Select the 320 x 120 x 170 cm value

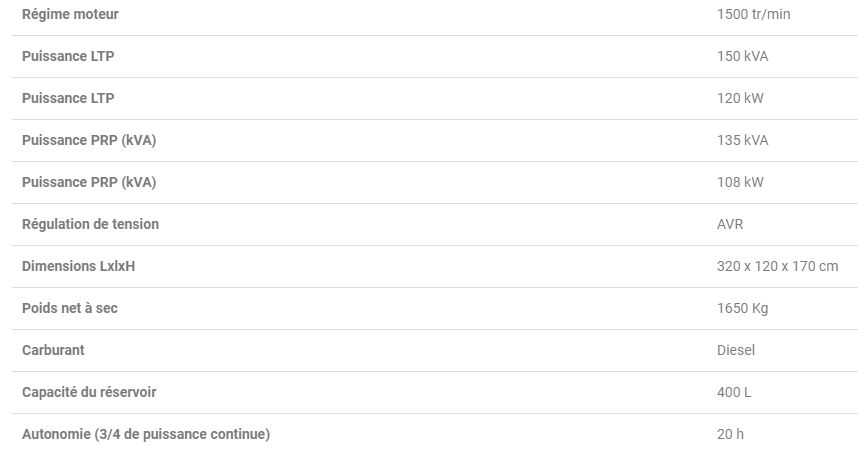[777, 266]
